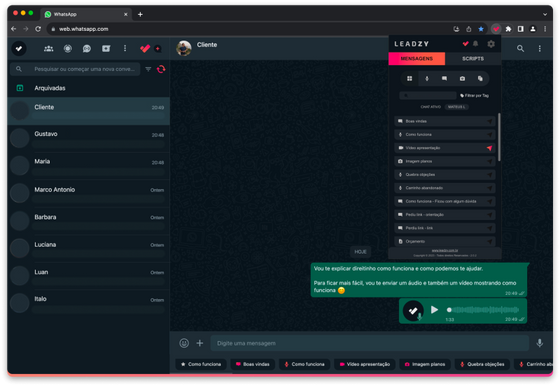560x386 pixels.
Task: Open the Gustavo conversation
Action: point(89,138)
